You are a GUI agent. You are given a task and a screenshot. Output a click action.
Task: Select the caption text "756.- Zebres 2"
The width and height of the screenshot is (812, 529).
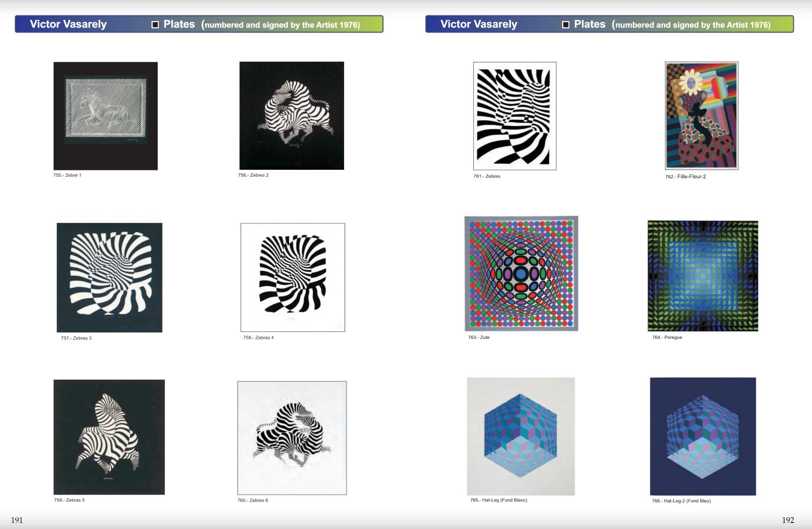pyautogui.click(x=253, y=176)
